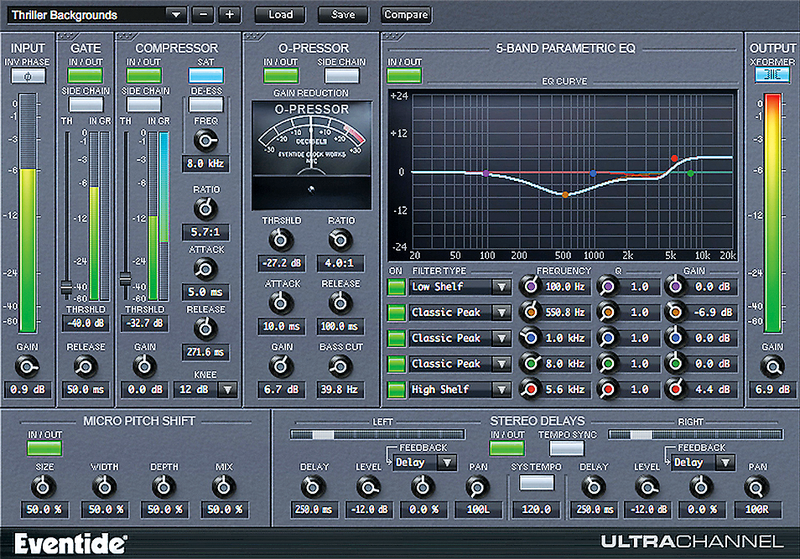Viewport: 800px width, 559px height.
Task: Click the Input GAIN knob
Action: 27,366
